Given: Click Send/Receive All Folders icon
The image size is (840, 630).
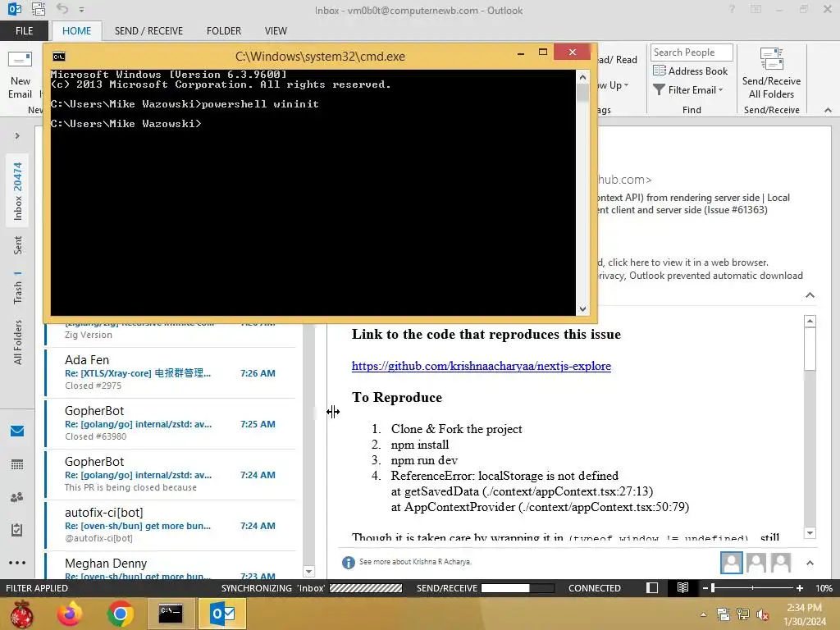Looking at the screenshot, I should pyautogui.click(x=771, y=73).
